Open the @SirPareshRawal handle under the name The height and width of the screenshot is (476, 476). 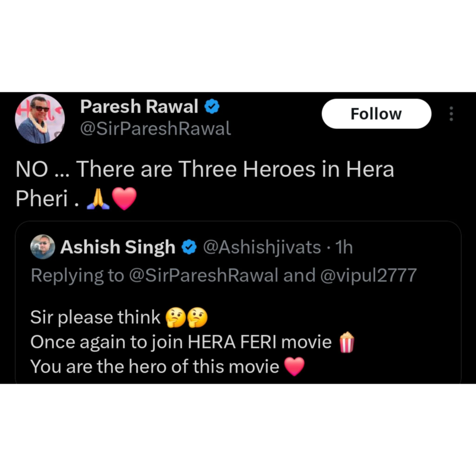pos(155,128)
